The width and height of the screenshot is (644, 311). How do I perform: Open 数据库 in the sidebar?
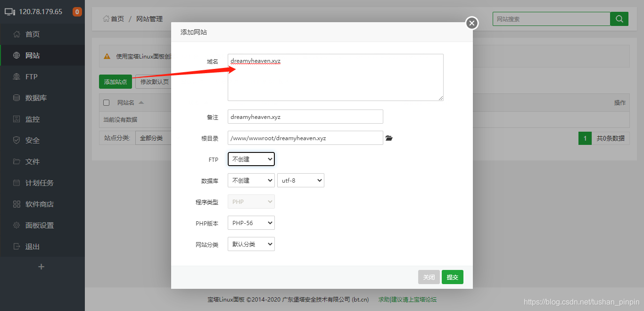point(42,98)
